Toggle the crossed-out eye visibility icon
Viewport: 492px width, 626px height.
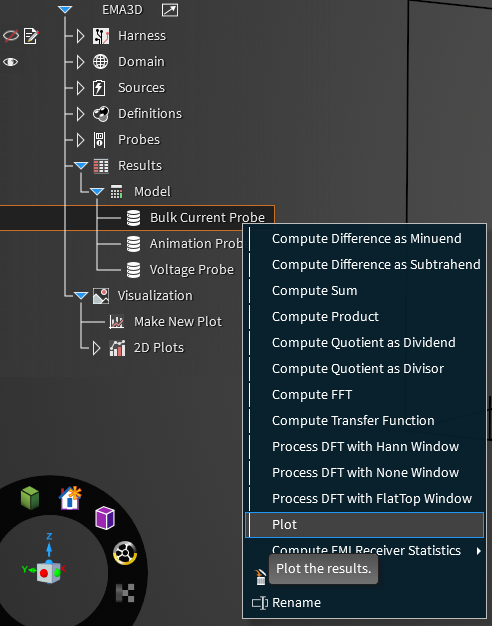tap(11, 36)
